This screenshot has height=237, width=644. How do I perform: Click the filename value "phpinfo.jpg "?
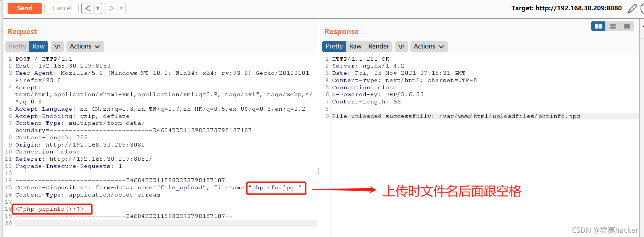tap(275, 187)
